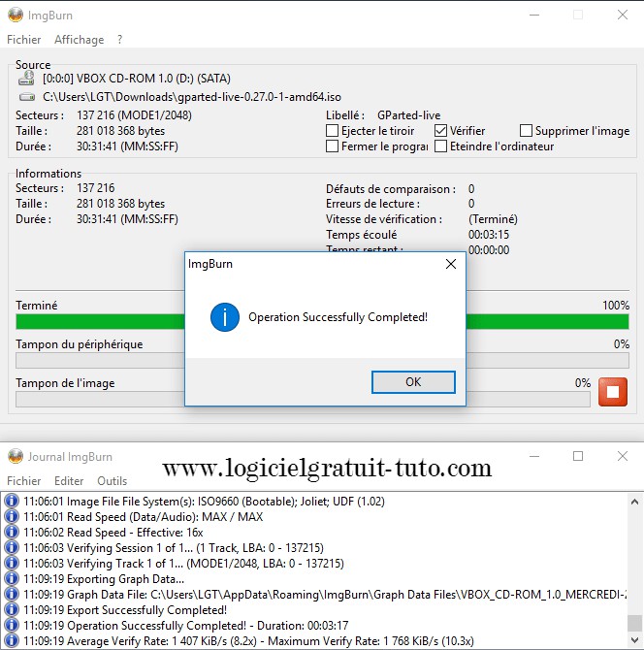Click the journal scrollbar thumb
Viewport: 644px width, 650px height.
click(x=634, y=623)
